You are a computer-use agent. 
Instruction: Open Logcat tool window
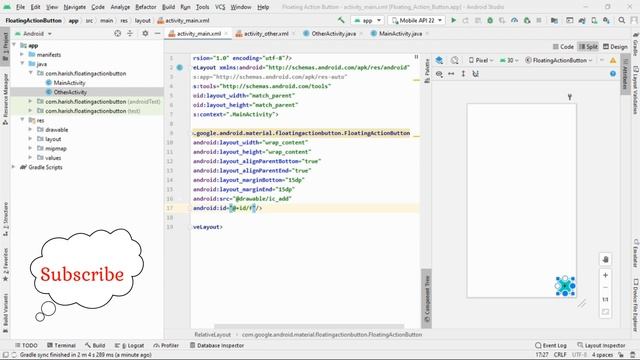point(130,345)
